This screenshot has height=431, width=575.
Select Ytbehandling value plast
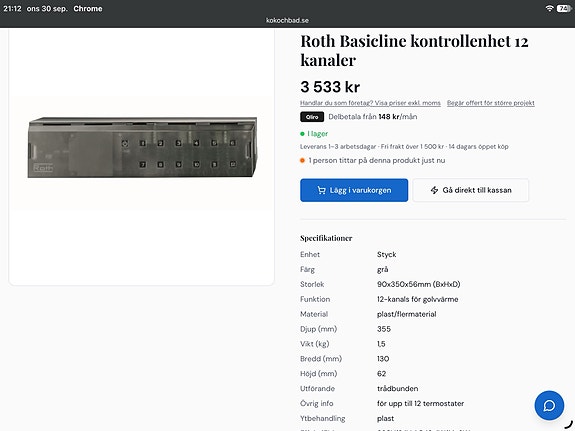point(385,419)
